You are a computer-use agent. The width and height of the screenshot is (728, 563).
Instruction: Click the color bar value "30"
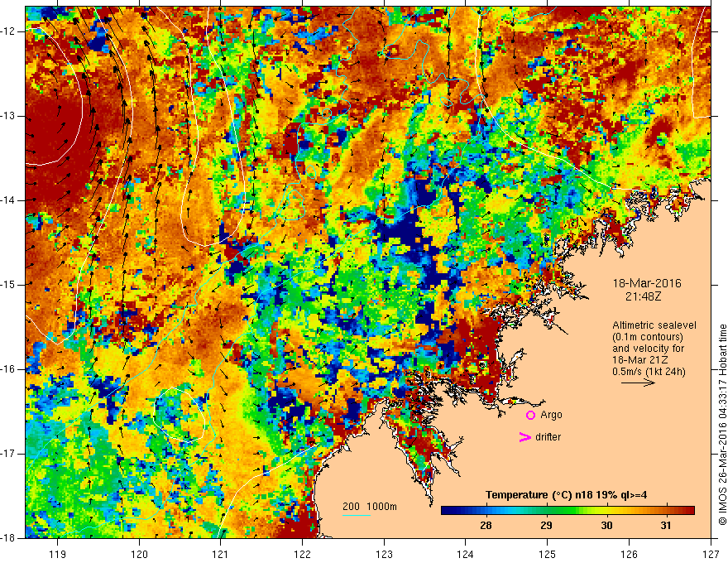coord(606,526)
